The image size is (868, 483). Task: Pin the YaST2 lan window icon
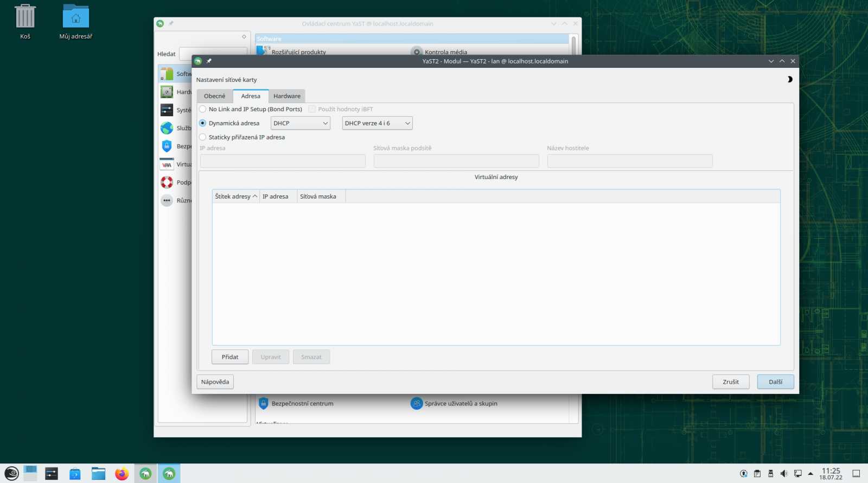pyautogui.click(x=209, y=61)
